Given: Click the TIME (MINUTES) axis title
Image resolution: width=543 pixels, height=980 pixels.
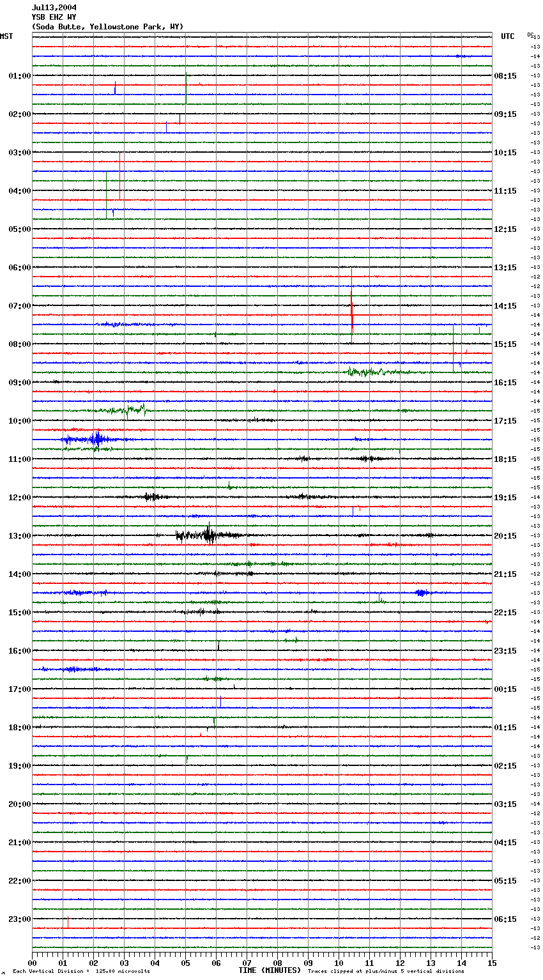Looking at the screenshot, I should [270, 970].
